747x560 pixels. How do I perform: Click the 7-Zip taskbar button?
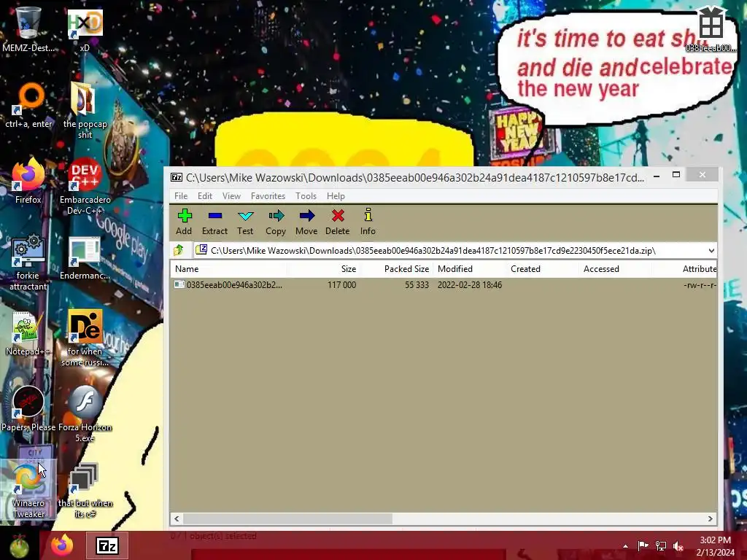107,545
